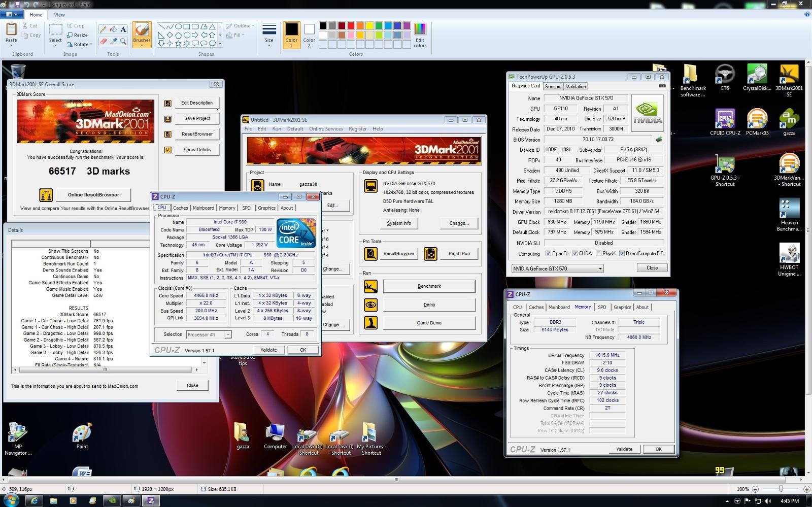Choose the Five-point star shape
Image resolution: width=812 pixels, height=507 pixels.
[178, 43]
